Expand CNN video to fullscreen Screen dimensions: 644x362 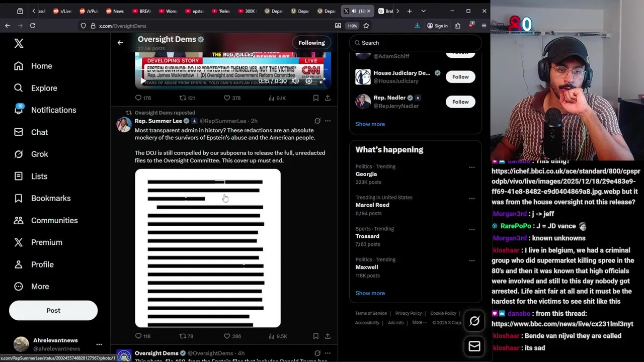(x=323, y=81)
